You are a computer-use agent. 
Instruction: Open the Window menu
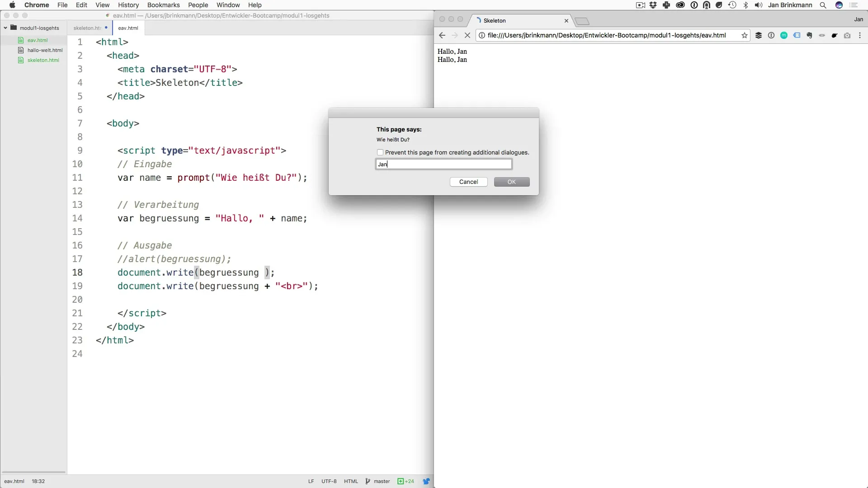[228, 5]
